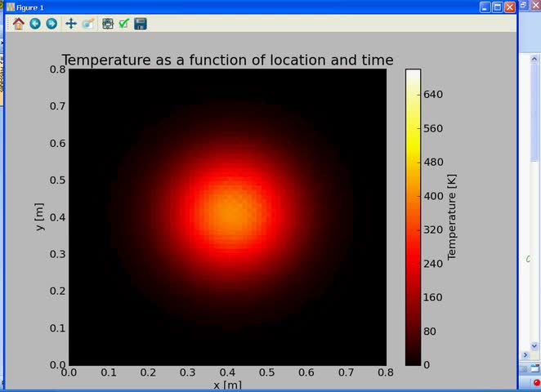Click the 'y [m]' axis label
This screenshot has width=541, height=392.
coord(40,217)
